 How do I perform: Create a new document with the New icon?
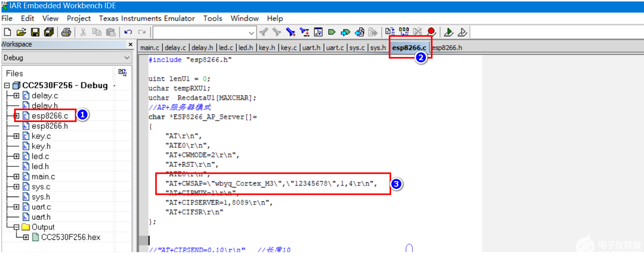pyautogui.click(x=7, y=32)
